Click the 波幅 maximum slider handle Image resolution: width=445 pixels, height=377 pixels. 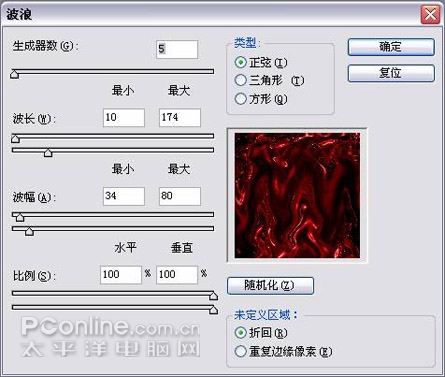click(x=29, y=231)
